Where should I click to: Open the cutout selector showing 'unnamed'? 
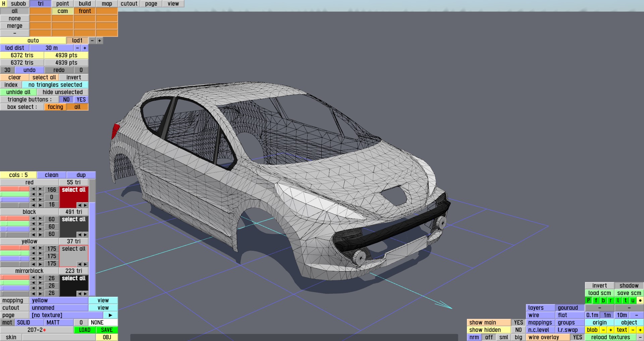point(59,308)
